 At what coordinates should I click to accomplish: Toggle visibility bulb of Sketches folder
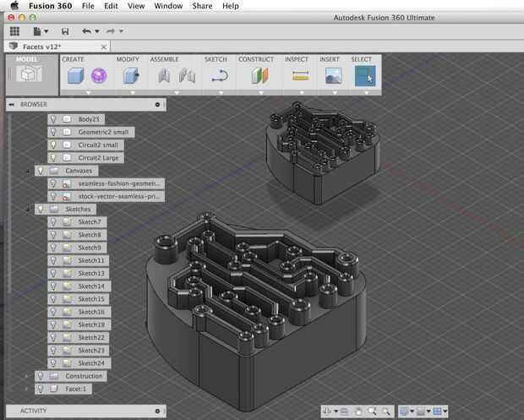[40, 210]
